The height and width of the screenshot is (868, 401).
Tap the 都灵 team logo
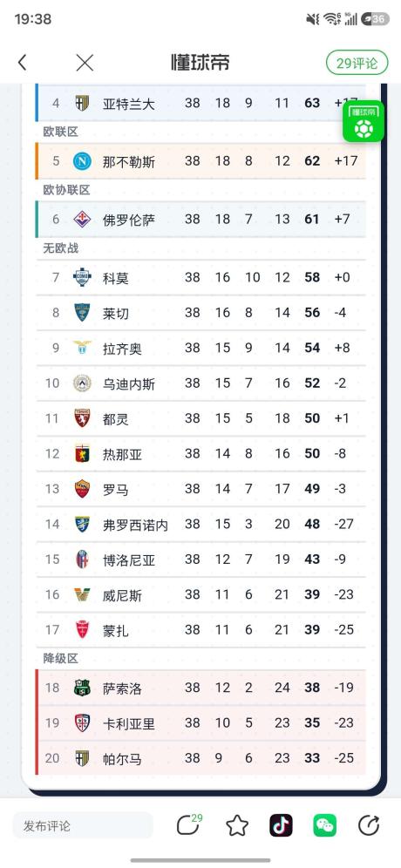(82, 418)
